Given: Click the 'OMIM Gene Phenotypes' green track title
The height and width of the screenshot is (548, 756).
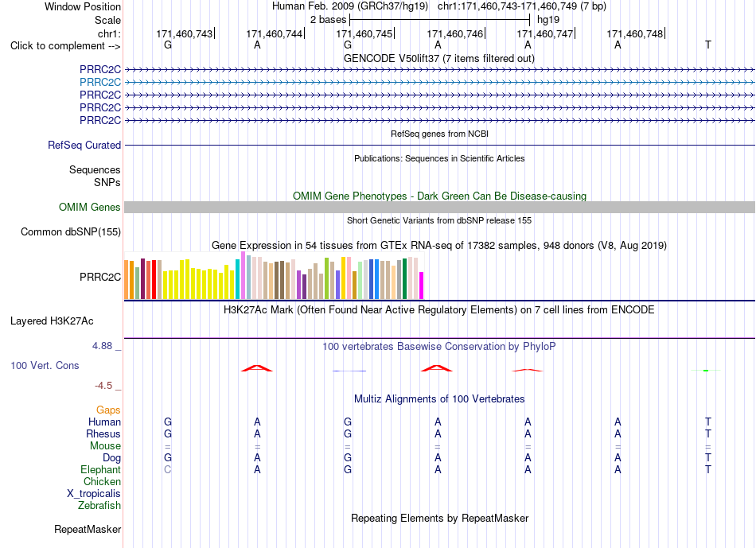Looking at the screenshot, I should [440, 196].
